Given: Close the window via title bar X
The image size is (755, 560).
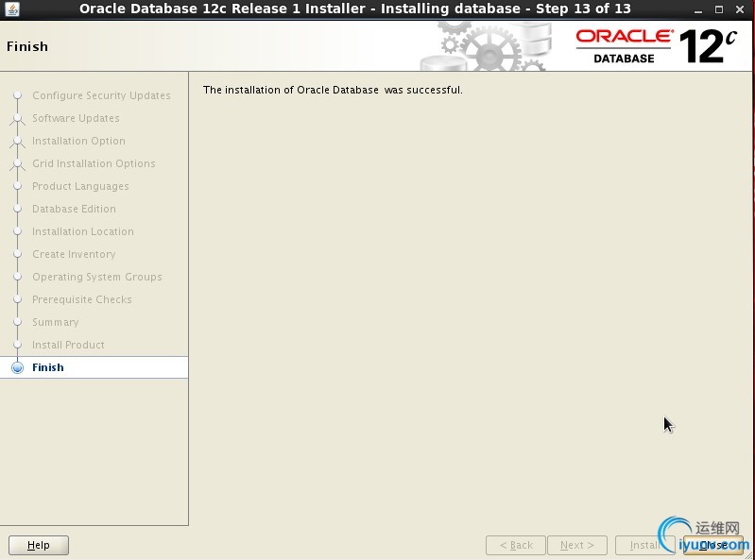Looking at the screenshot, I should point(740,9).
